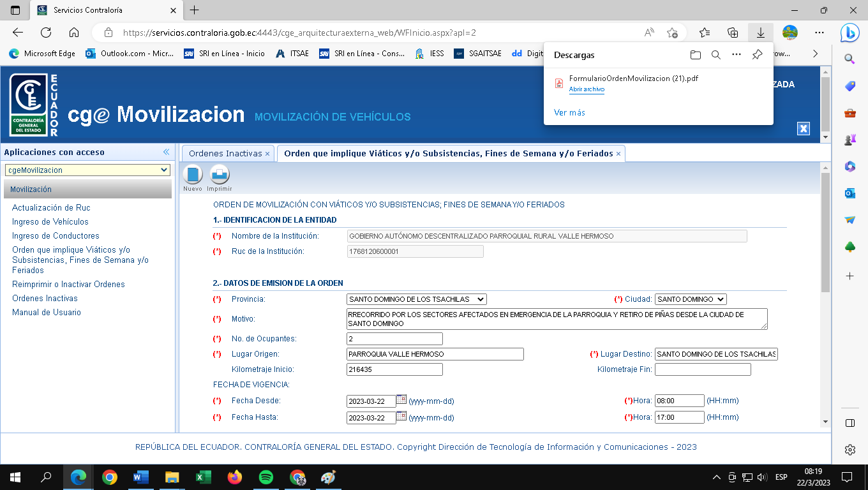Expand the Provincia dropdown
The height and width of the screenshot is (490, 868).
click(417, 299)
